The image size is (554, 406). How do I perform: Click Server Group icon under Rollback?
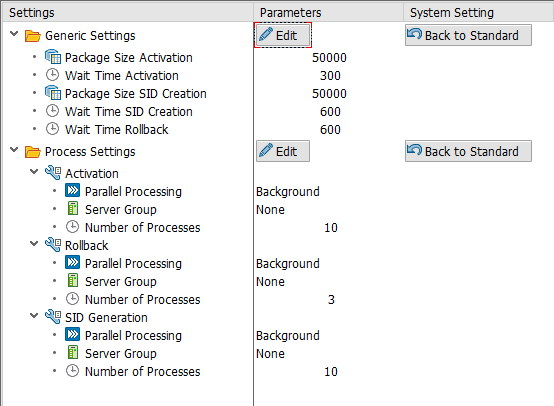(72, 281)
